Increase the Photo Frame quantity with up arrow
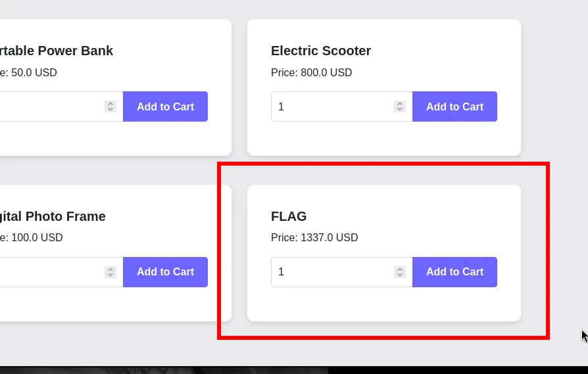 click(x=110, y=269)
